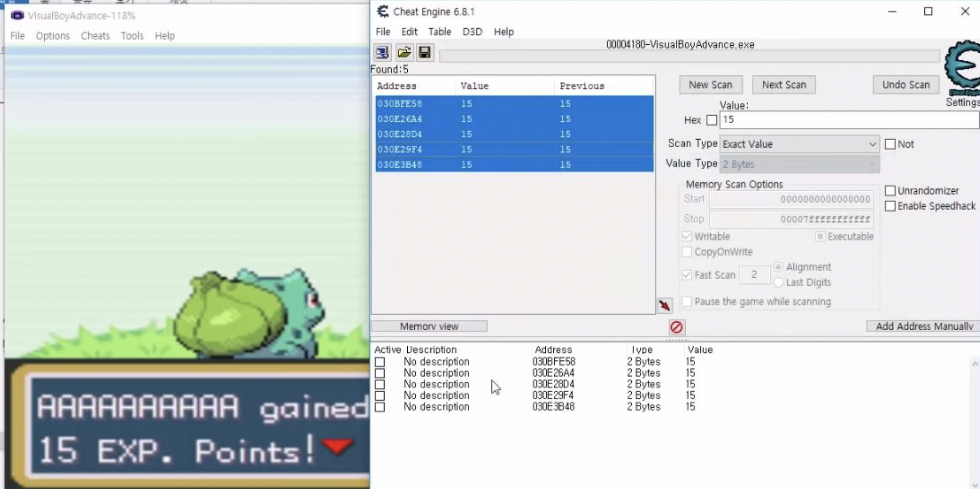The image size is (980, 489).
Task: Open the Table menu
Action: tap(439, 32)
